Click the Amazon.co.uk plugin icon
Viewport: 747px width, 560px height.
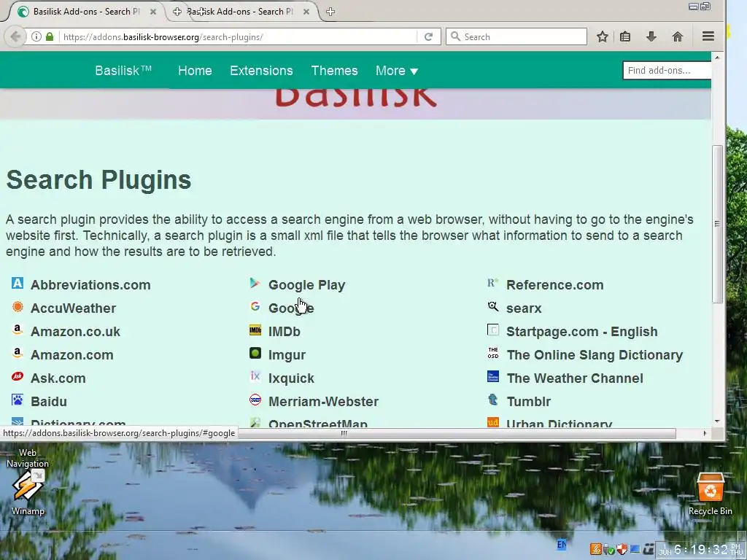[x=18, y=330]
